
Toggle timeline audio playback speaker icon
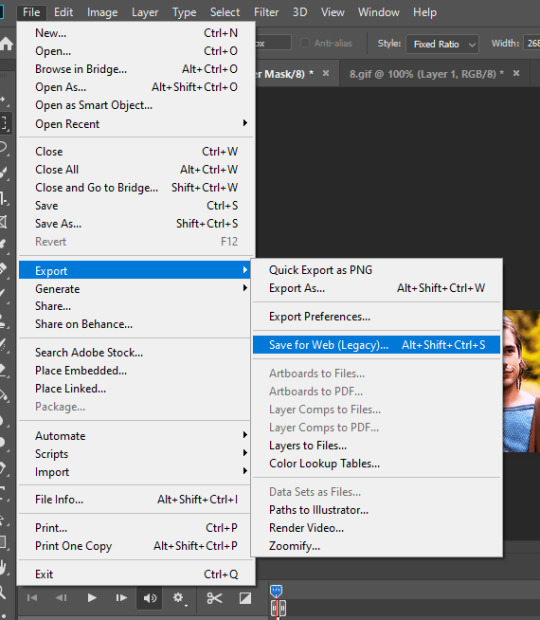(150, 598)
